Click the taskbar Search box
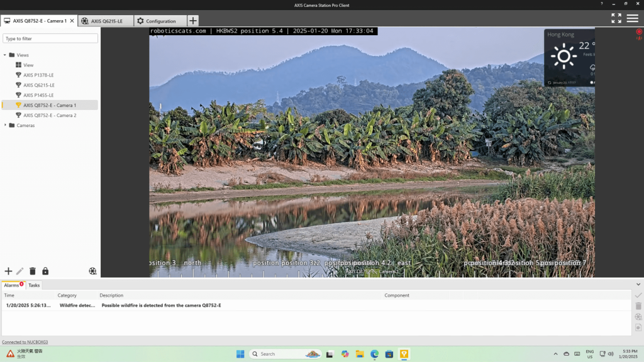This screenshot has height=362, width=644. pyautogui.click(x=286, y=354)
